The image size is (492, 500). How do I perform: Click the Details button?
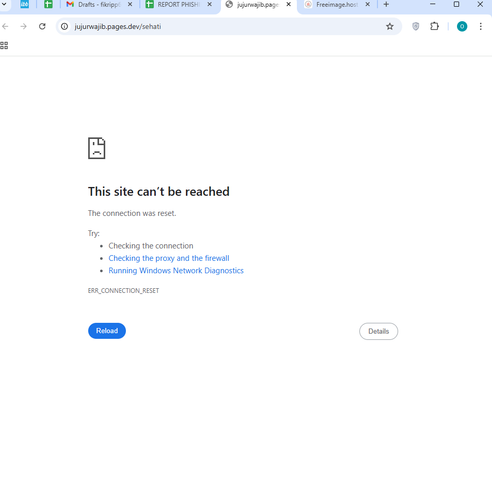(378, 331)
